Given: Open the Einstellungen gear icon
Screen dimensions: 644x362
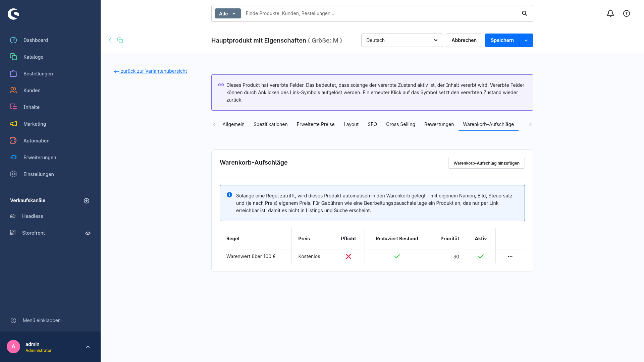Looking at the screenshot, I should pos(13,174).
